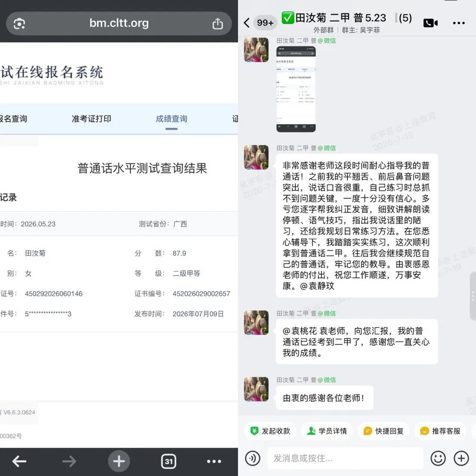Tap the chat back chevron
Viewport: 476px width, 476px height.
click(247, 23)
